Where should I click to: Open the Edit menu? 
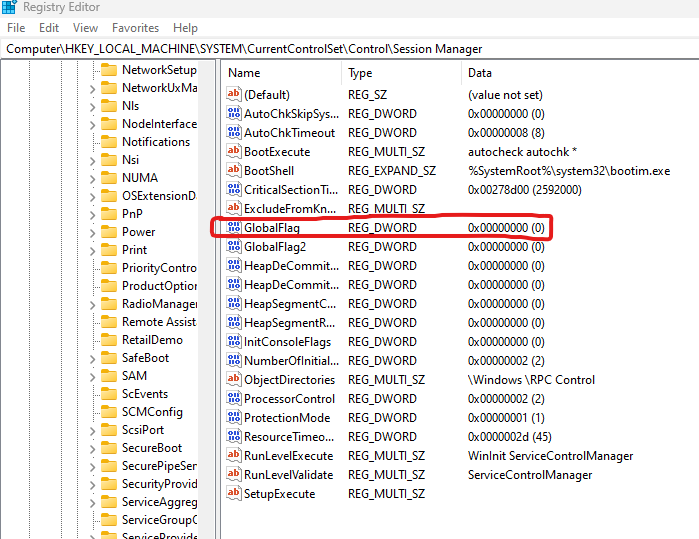(x=49, y=28)
